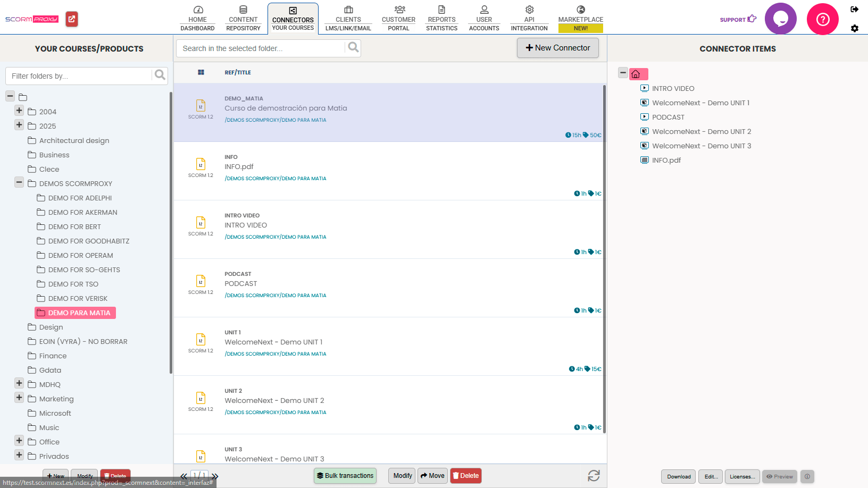The width and height of the screenshot is (868, 488).
Task: Open the Clients LMS/Link/Email tab
Action: point(348,19)
